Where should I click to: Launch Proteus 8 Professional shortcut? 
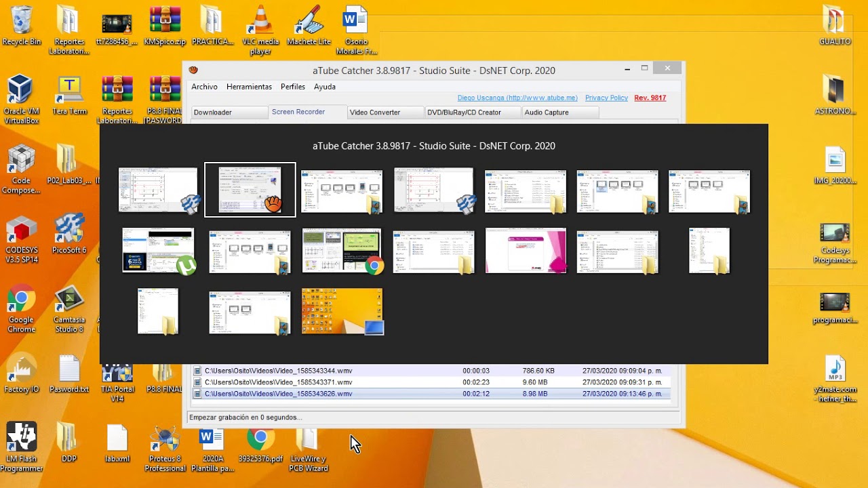(x=165, y=447)
